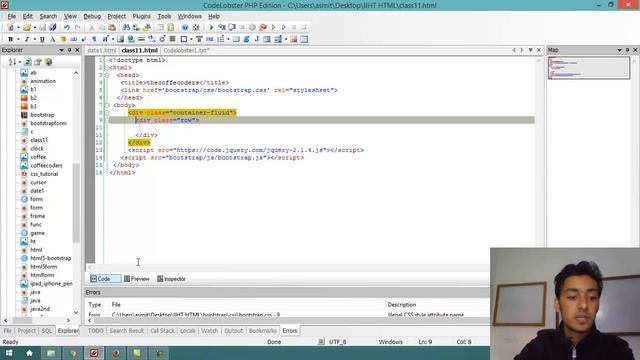Screen dimensions: 640x360
Task: Click the New file icon in toolbar
Action: pos(10,27)
